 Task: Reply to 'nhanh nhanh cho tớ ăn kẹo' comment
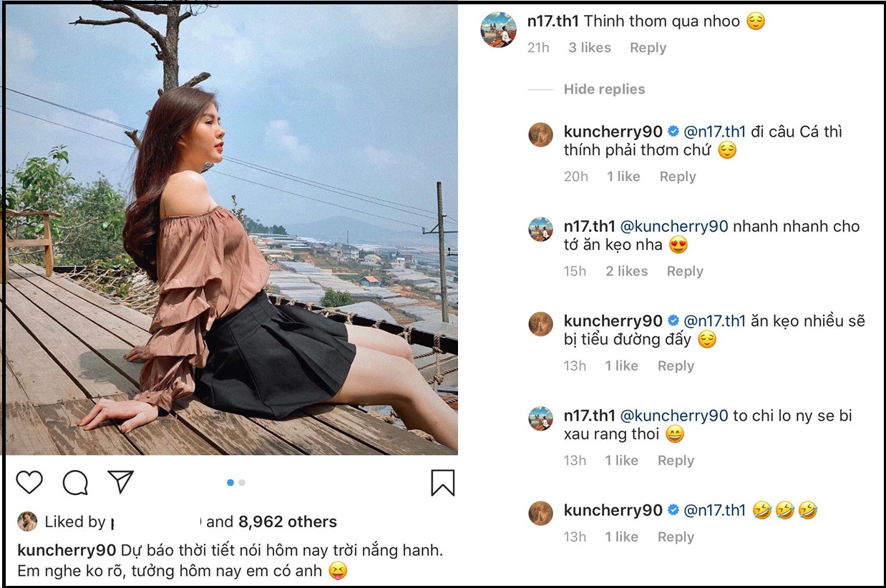[685, 271]
